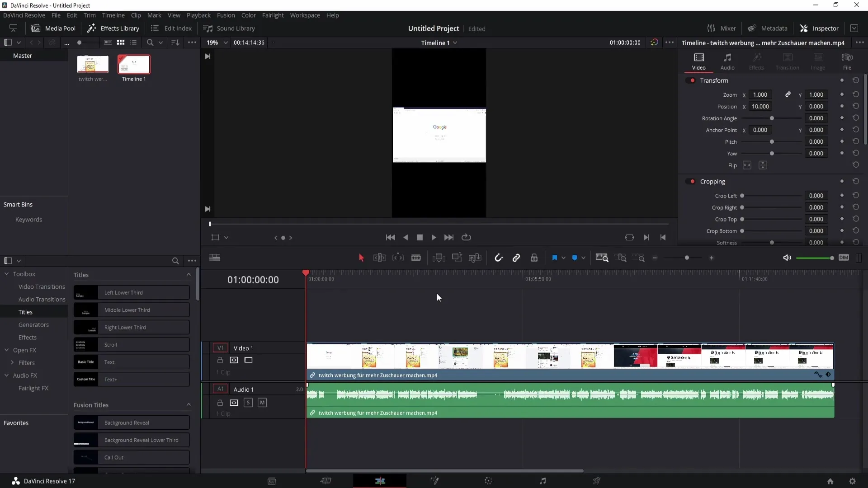Toggle Solo S button on Audio 1

pyautogui.click(x=248, y=403)
